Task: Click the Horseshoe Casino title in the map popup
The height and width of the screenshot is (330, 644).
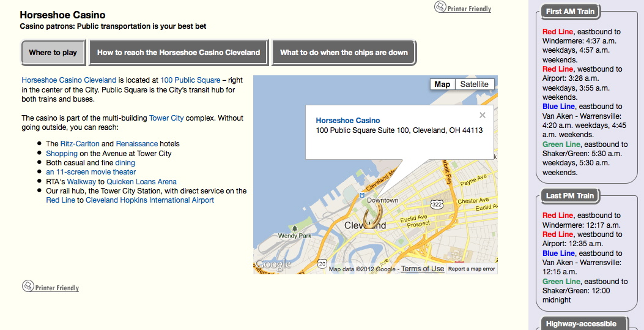Action: pyautogui.click(x=348, y=121)
